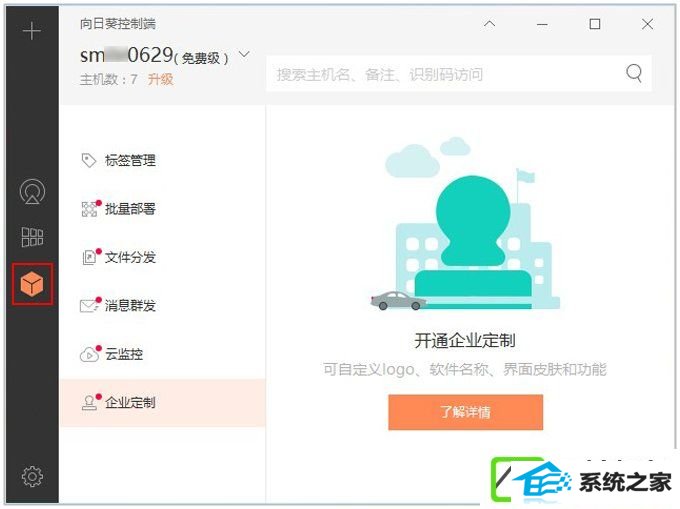
Task: Select the orange cube tools icon
Action: click(32, 284)
